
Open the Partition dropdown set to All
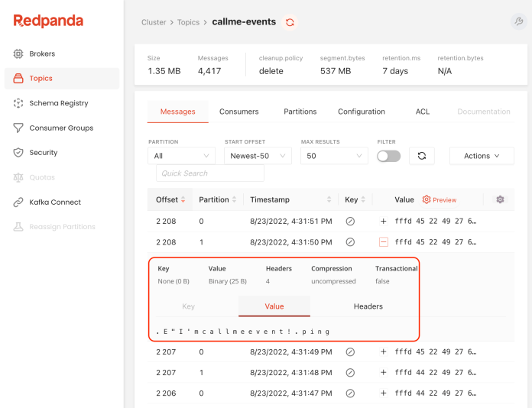click(x=182, y=156)
